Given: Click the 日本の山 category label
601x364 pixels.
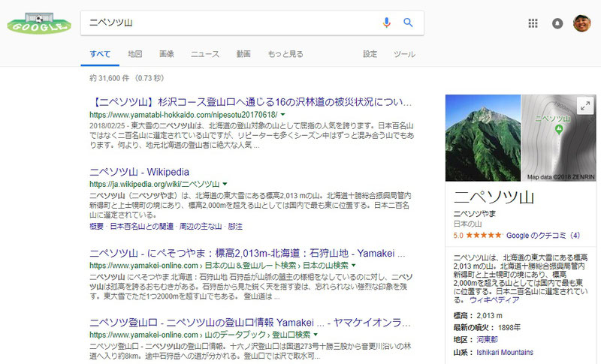Looking at the screenshot, I should [467, 224].
